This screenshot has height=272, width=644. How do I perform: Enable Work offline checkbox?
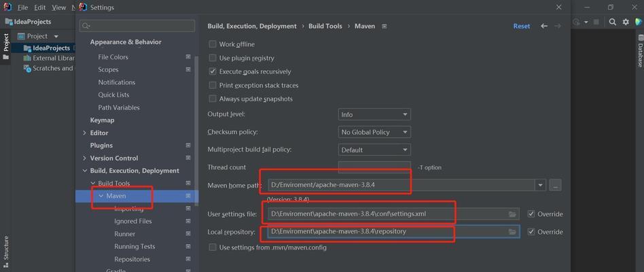pos(213,44)
